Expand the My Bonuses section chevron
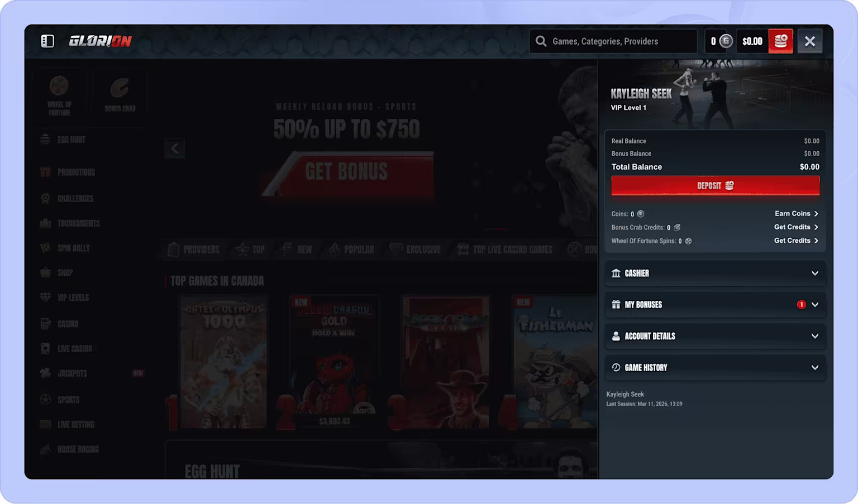Image resolution: width=858 pixels, height=504 pixels. point(815,305)
